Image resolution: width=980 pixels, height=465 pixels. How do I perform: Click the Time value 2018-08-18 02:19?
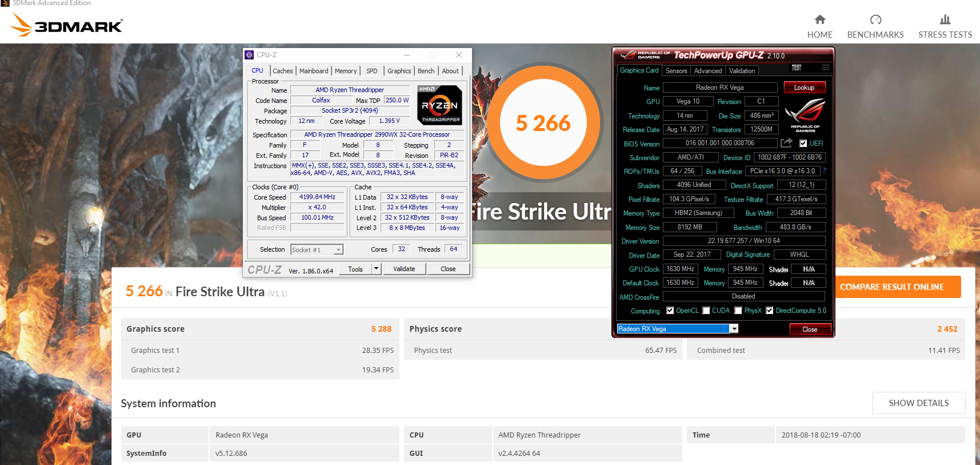coord(821,435)
